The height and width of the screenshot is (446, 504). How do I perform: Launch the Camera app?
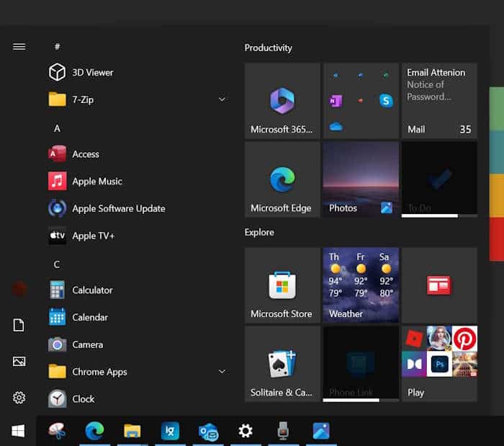[x=138, y=344]
